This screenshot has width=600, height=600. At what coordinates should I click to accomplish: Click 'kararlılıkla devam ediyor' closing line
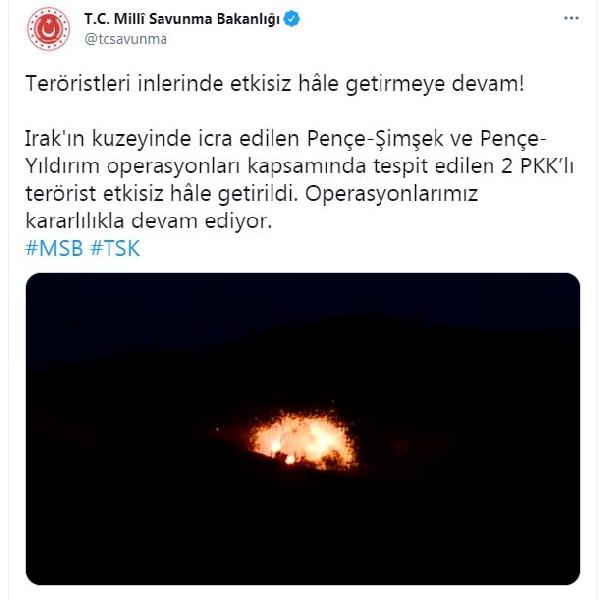pos(148,221)
